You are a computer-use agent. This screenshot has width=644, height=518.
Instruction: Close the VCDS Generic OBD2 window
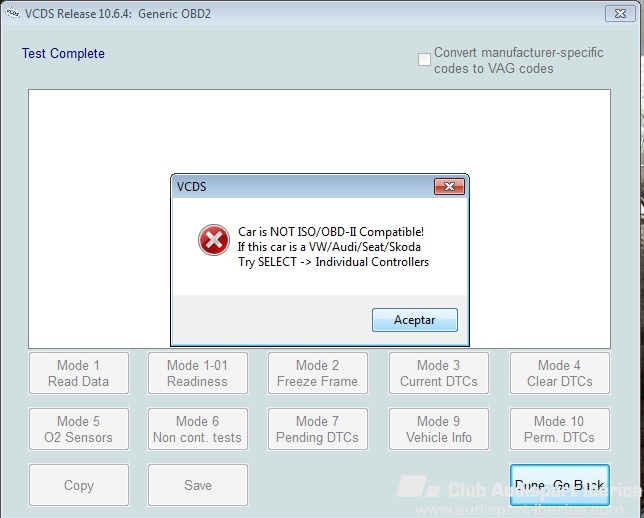620,14
